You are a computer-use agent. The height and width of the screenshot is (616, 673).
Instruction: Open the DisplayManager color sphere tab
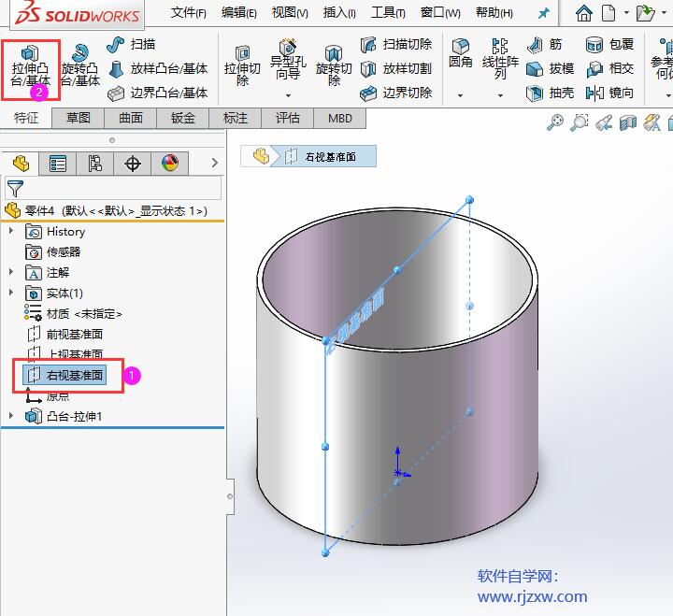(169, 164)
